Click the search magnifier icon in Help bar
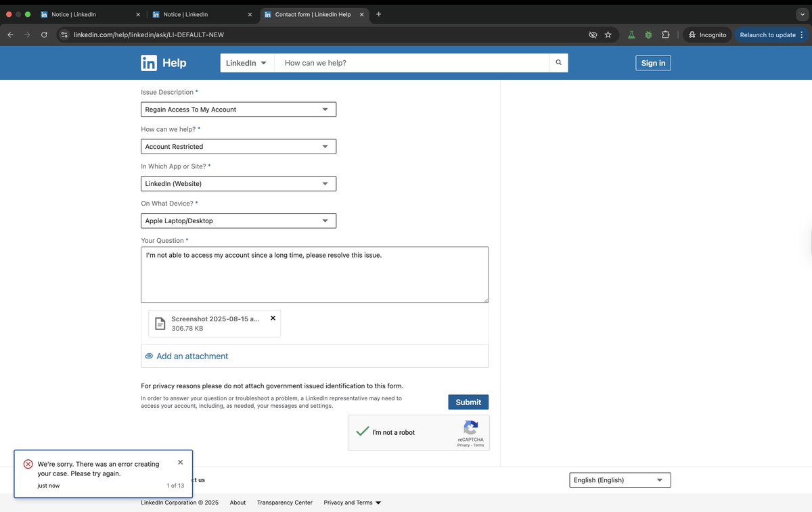The height and width of the screenshot is (512, 812). click(558, 63)
